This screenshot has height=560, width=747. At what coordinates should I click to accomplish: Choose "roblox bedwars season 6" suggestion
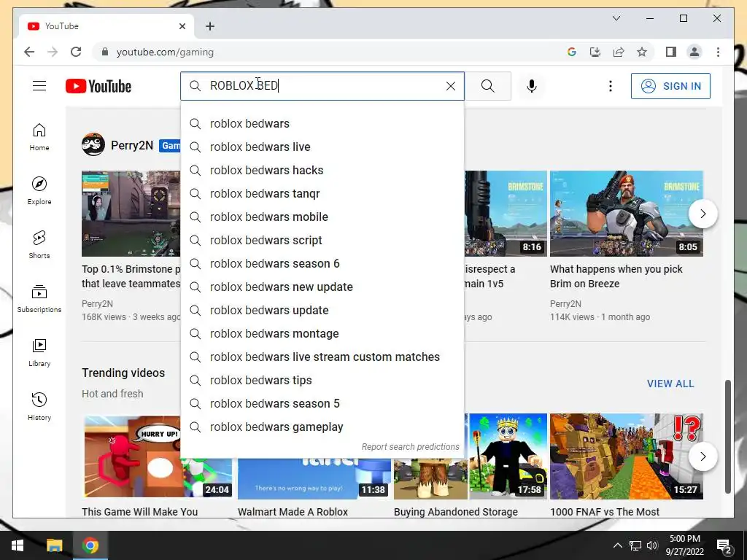tap(322, 264)
